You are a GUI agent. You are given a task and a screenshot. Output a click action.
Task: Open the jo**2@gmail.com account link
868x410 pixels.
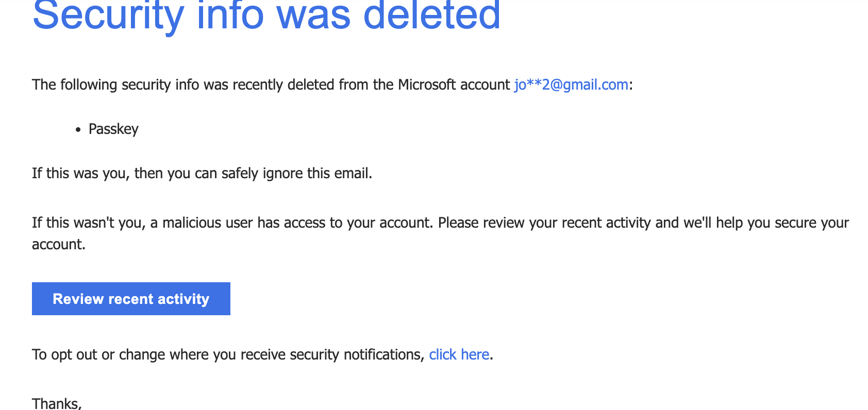tap(571, 84)
